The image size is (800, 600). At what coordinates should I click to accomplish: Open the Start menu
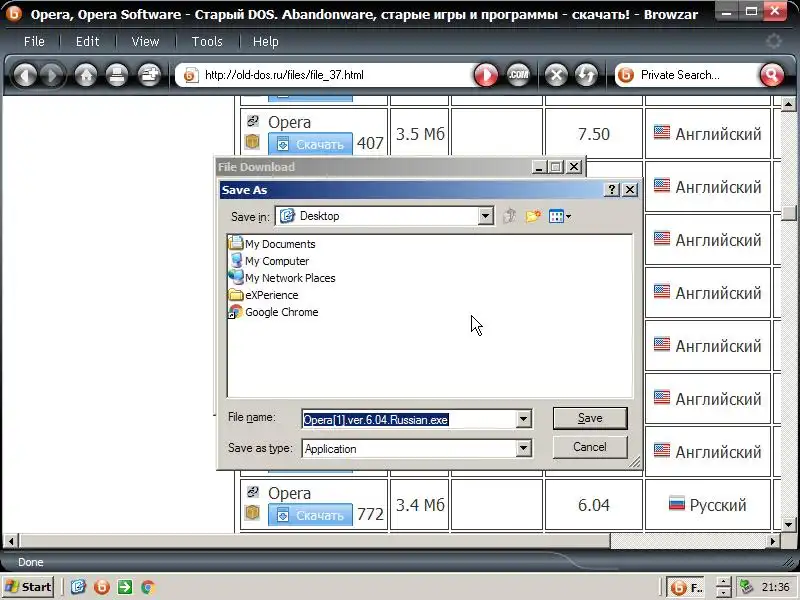[x=29, y=587]
